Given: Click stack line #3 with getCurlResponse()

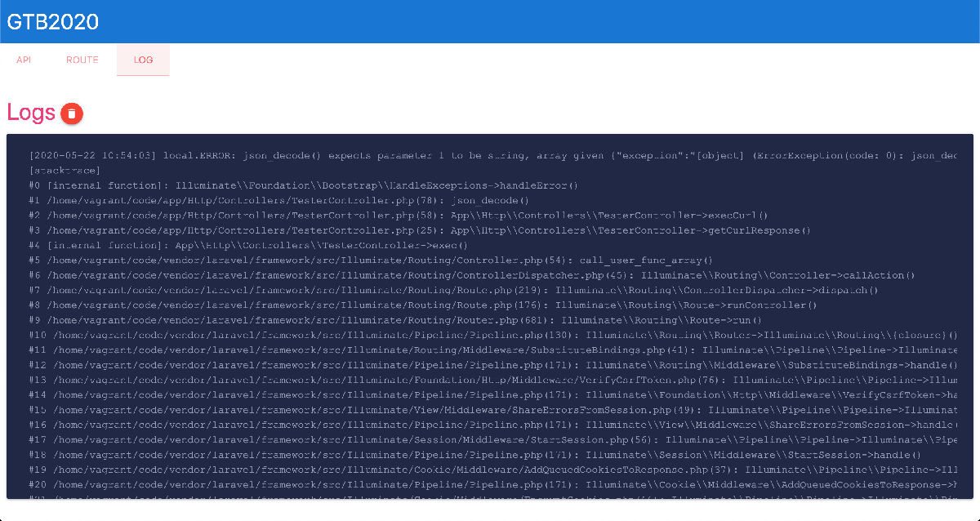Looking at the screenshot, I should point(419,230).
